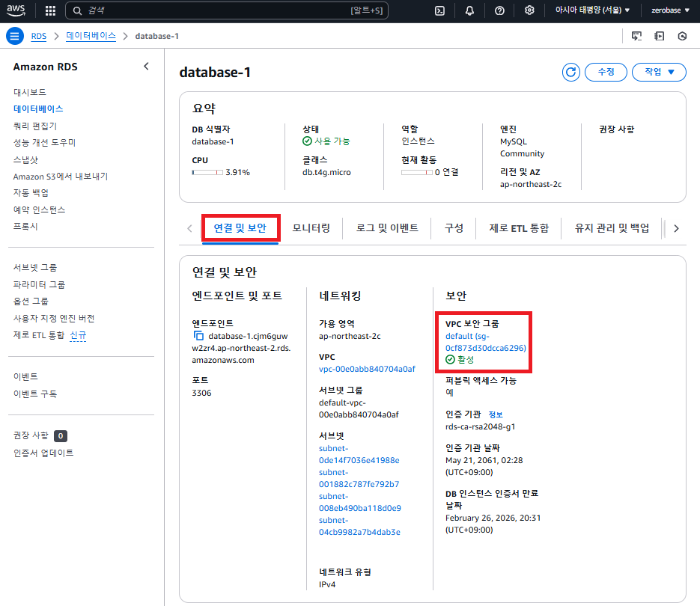Open CloudShell terminal icon in header
The image size is (700, 606).
439,10
